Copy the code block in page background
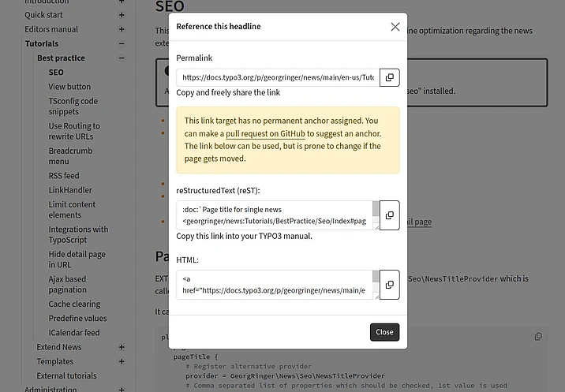Image resolution: width=565 pixels, height=392 pixels. (538, 337)
